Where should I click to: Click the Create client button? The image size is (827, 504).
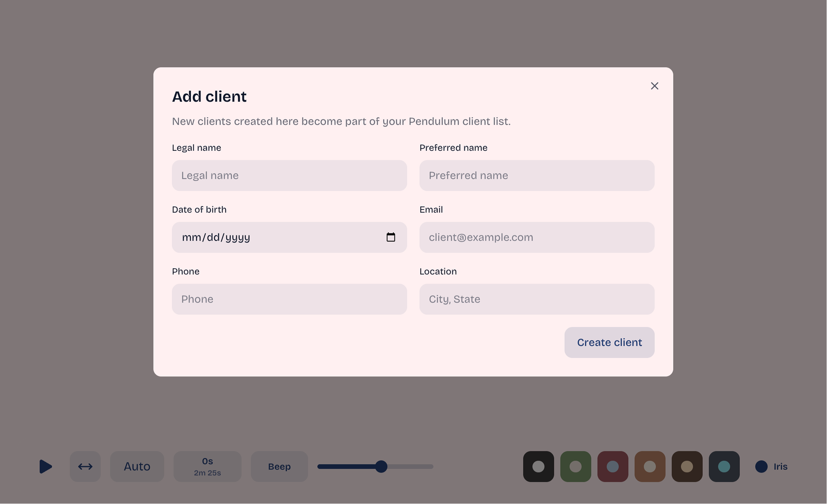[x=609, y=342]
